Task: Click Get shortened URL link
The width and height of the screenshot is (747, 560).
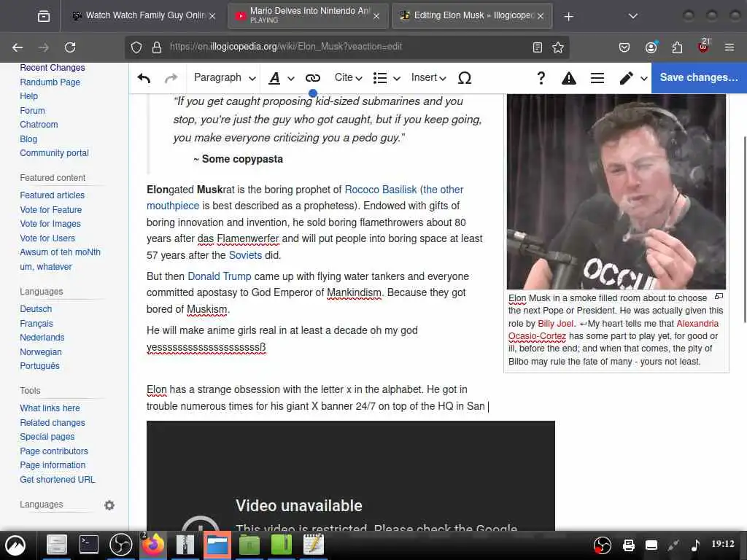Action: click(x=57, y=480)
